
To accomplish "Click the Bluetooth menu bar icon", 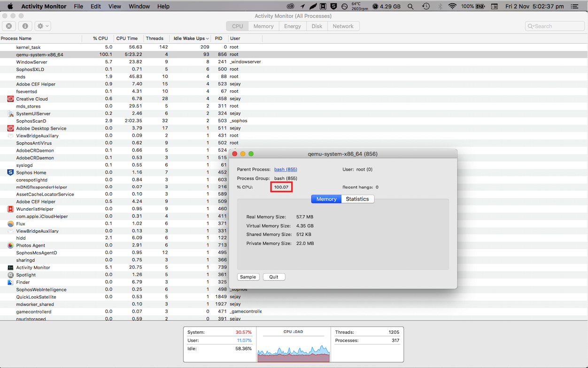I will [x=440, y=7].
